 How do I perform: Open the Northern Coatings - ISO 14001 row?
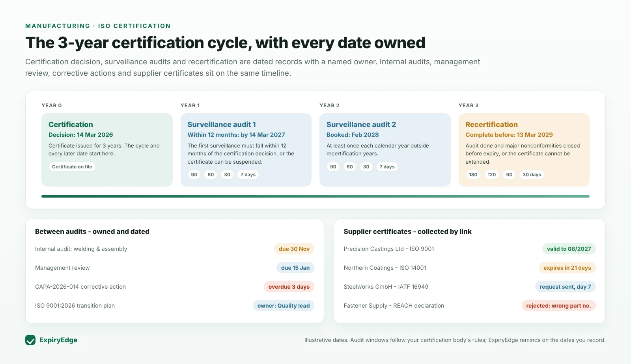[x=470, y=268]
